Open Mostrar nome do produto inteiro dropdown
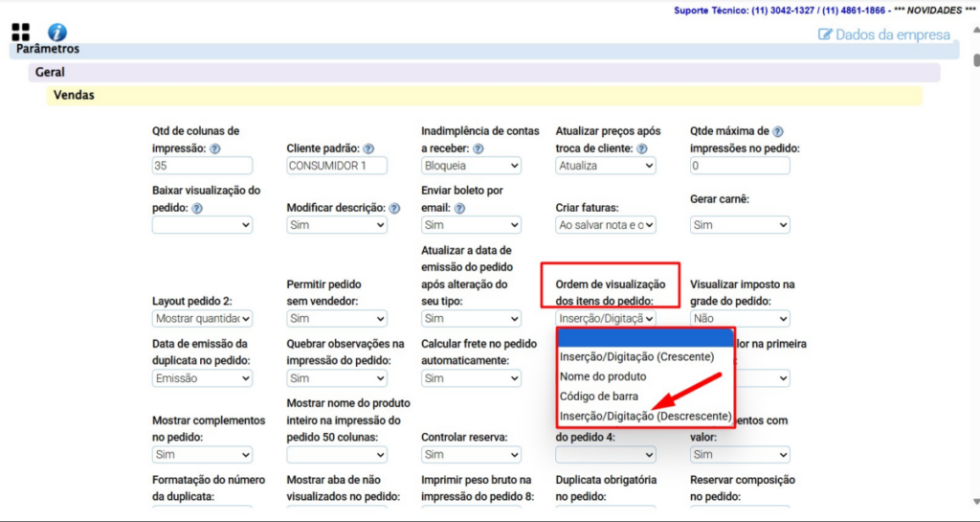980x522 pixels. coord(337,455)
